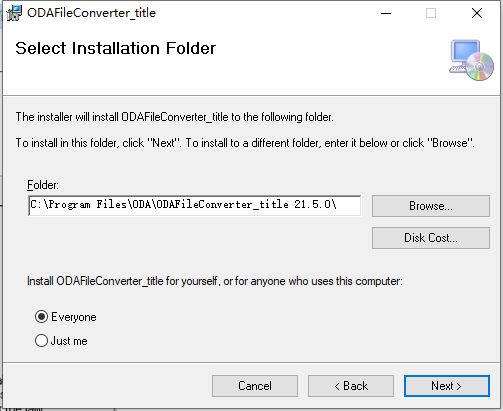The image size is (503, 411).
Task: Click the greyed-out maximize window button
Action: coord(431,13)
